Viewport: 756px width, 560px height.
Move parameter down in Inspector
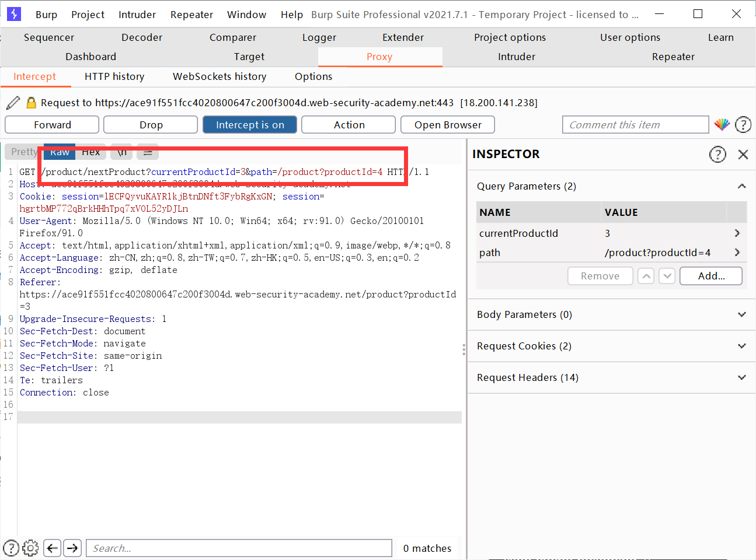(x=667, y=276)
